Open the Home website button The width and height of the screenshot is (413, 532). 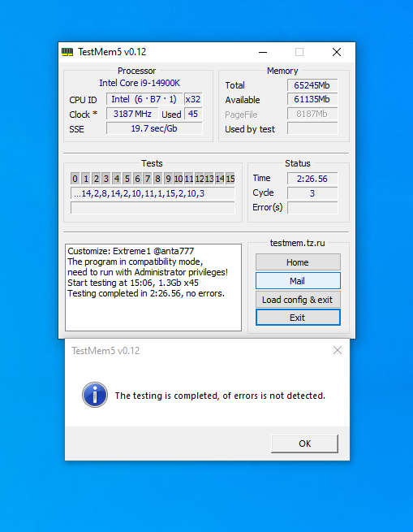point(298,262)
